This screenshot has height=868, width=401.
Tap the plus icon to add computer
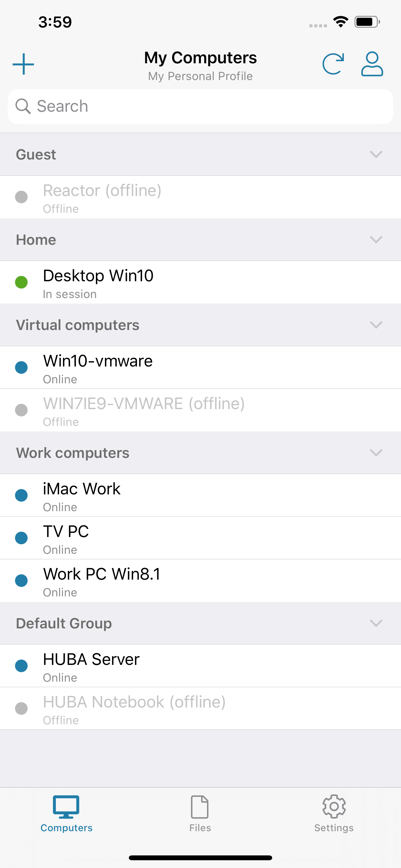coord(23,64)
